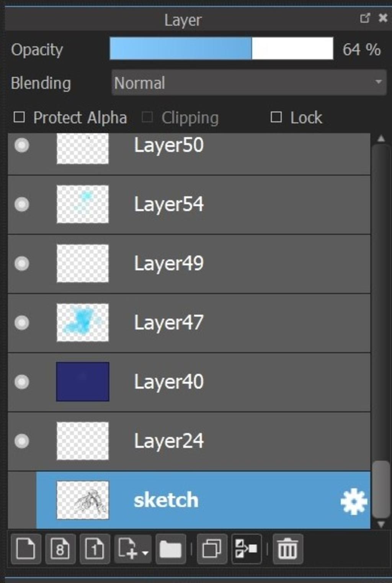Enable the Protect Alpha checkbox
The image size is (392, 583).
click(19, 117)
